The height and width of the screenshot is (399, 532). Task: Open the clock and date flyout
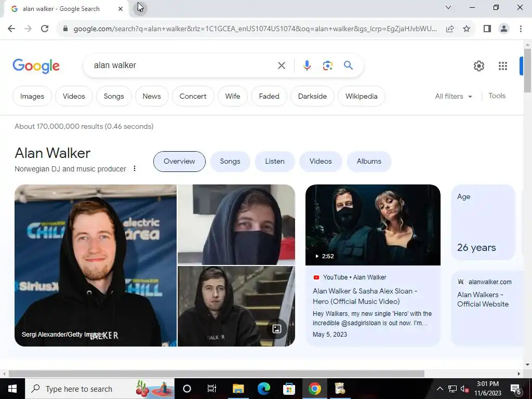coord(487,389)
